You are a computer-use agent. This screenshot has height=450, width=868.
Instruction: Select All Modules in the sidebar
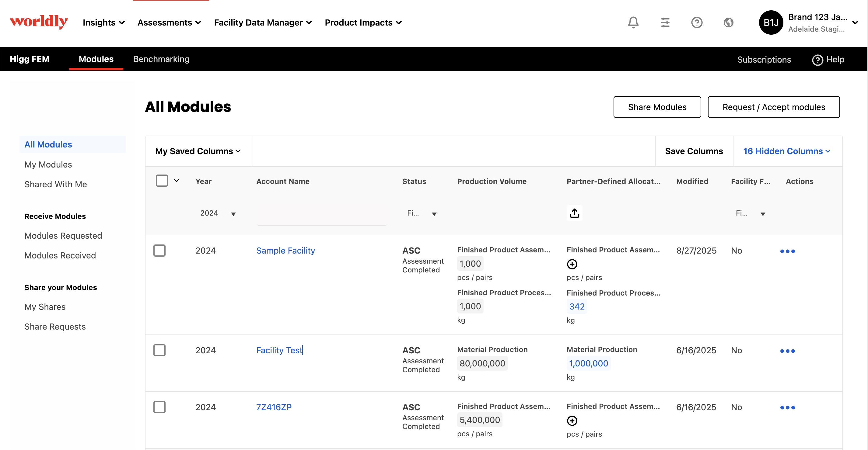pyautogui.click(x=72, y=144)
